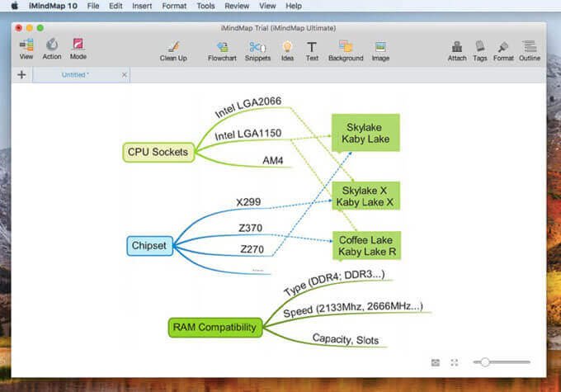
Task: Open the Help menu
Action: click(294, 6)
